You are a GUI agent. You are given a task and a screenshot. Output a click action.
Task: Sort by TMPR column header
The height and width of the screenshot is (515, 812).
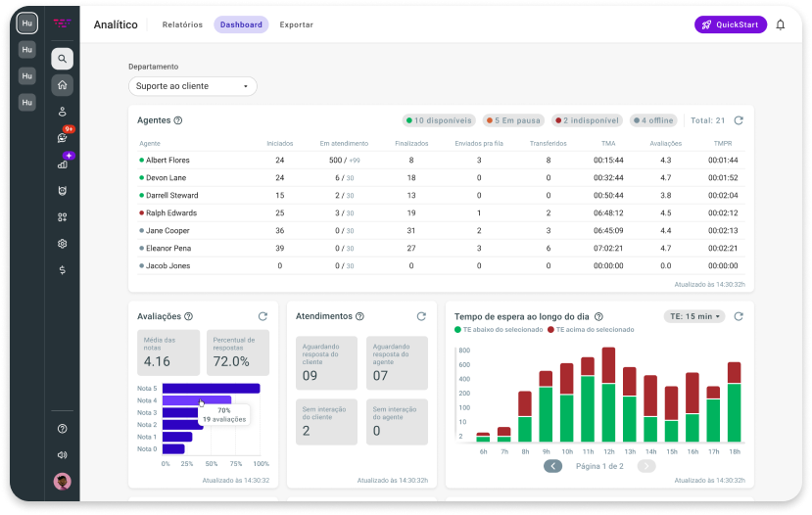point(723,143)
